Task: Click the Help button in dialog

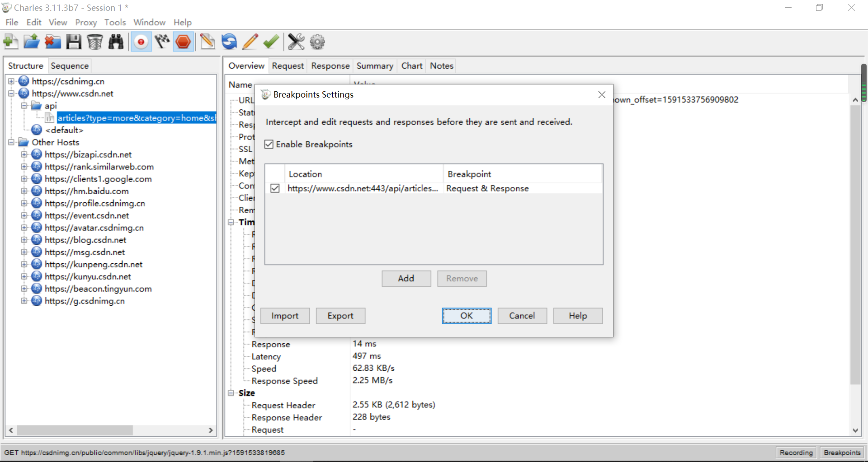Action: 578,316
